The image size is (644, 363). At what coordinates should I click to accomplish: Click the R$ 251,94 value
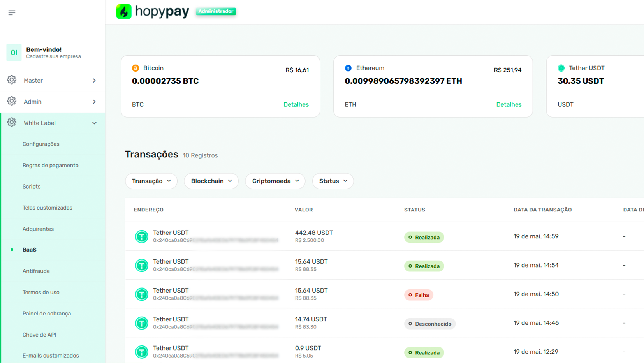508,70
